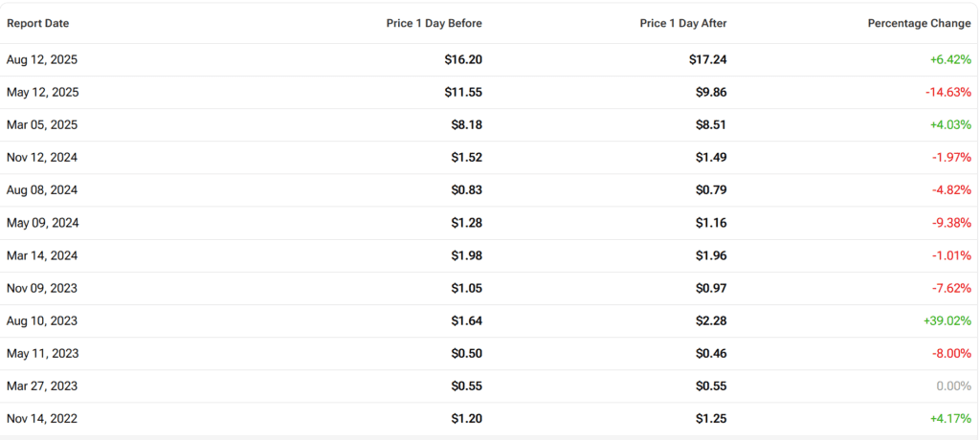This screenshot has width=980, height=440.
Task: Click the $17.24 price after value
Action: [x=708, y=59]
